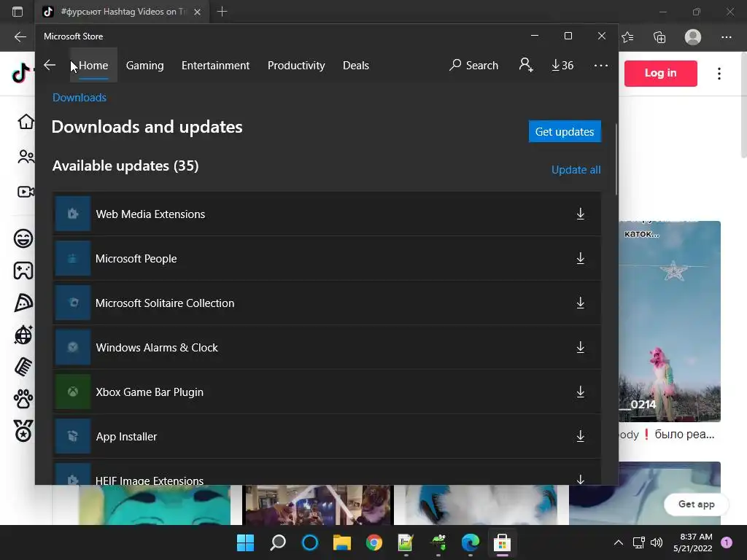Open the Entertainment tab
The width and height of the screenshot is (747, 560).
(215, 65)
